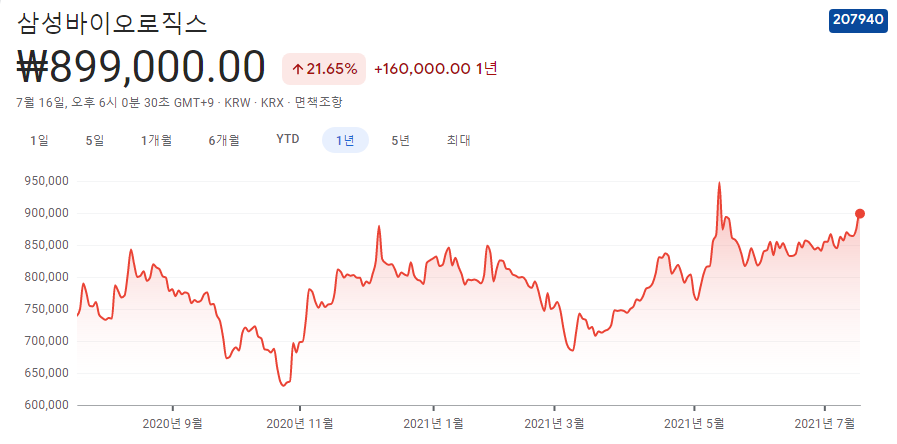
Task: Click the 2020년 9월 axis label
Action: tap(172, 423)
